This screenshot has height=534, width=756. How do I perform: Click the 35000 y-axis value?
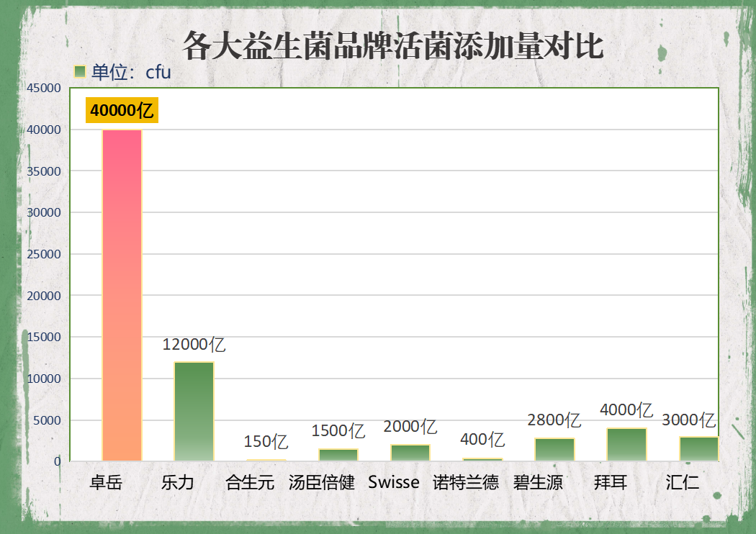point(44,171)
